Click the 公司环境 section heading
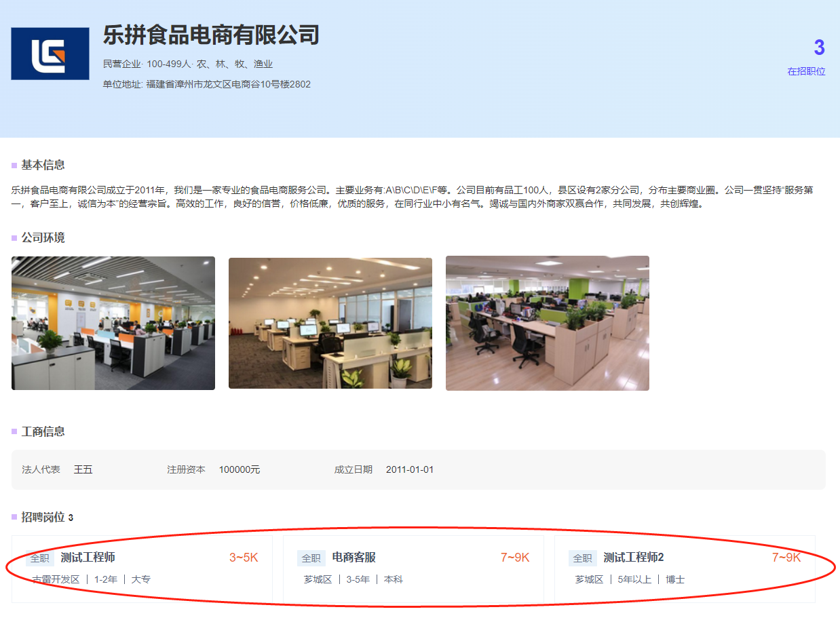840x620 pixels. (x=43, y=238)
